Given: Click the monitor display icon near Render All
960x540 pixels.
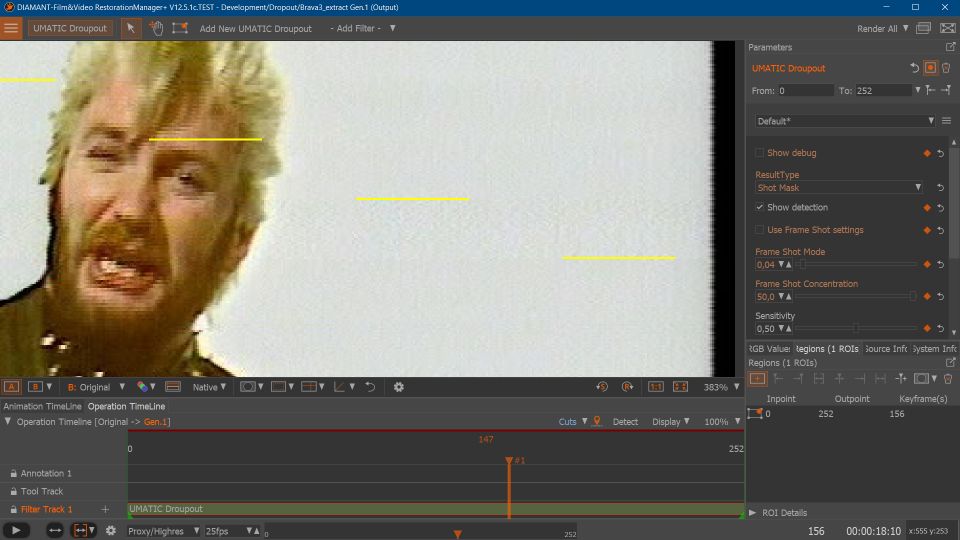Looking at the screenshot, I should coord(923,28).
